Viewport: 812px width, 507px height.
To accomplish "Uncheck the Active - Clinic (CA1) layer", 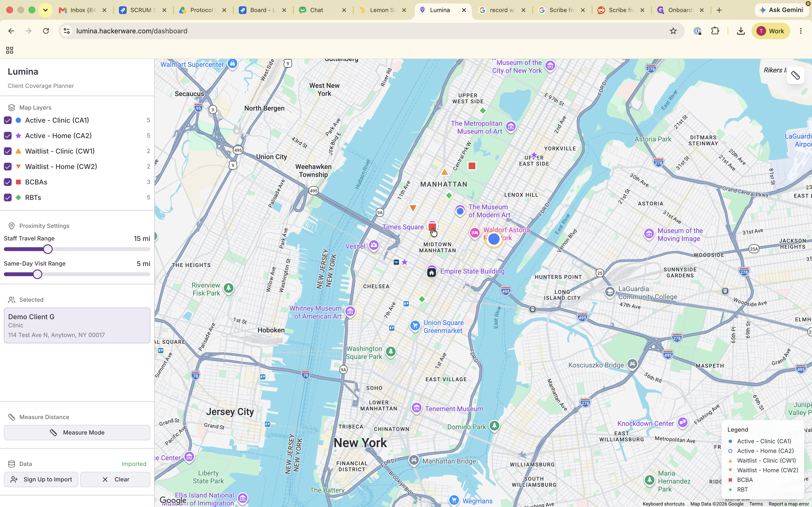I will tap(8, 120).
